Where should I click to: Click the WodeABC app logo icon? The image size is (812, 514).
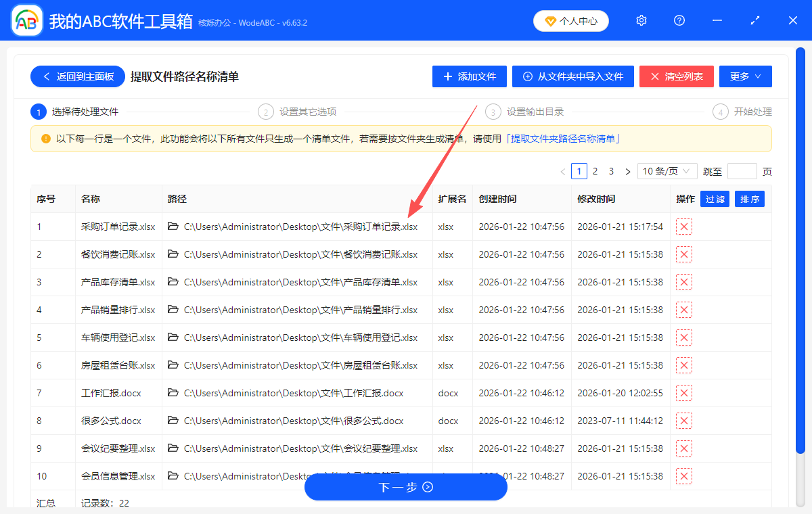(x=26, y=20)
